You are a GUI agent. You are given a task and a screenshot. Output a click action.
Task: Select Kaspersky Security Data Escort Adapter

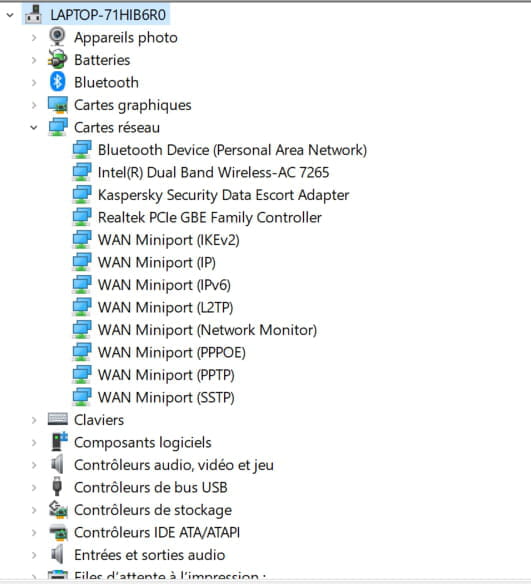[223, 195]
